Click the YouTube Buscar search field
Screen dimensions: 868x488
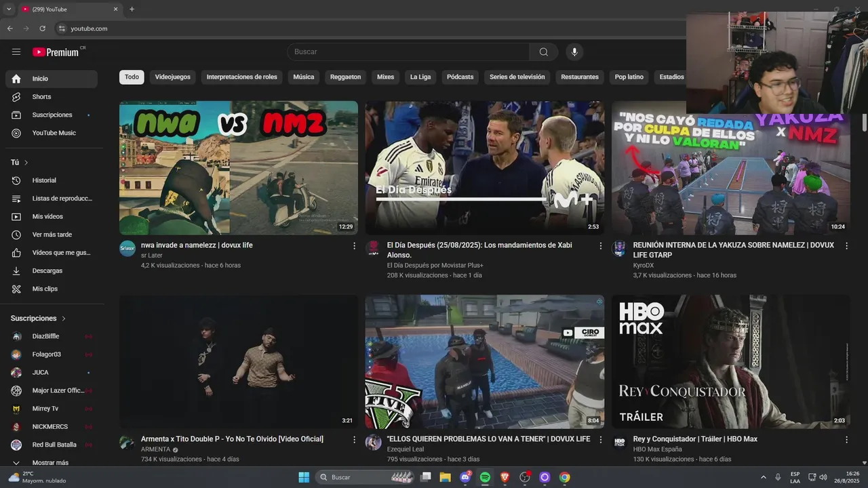click(408, 52)
